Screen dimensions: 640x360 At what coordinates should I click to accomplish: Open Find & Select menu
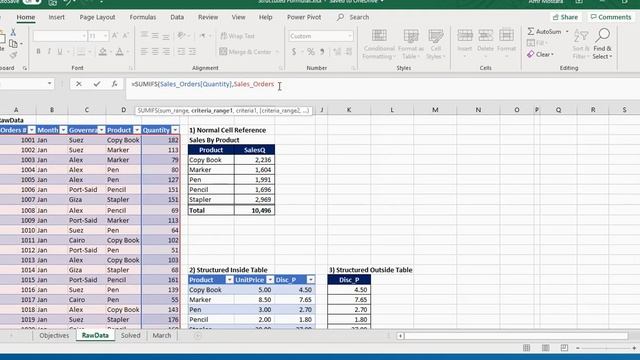602,44
